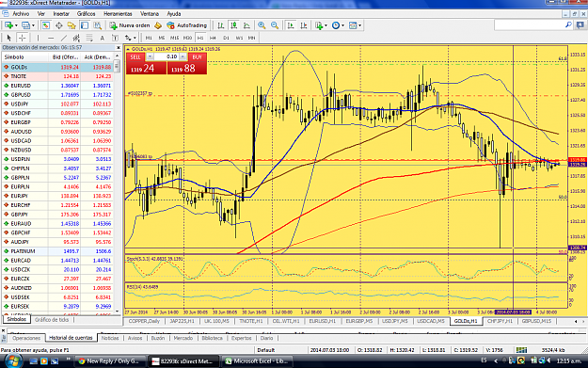Close the Market Watch panel
The width and height of the screenshot is (588, 368).
click(x=119, y=48)
